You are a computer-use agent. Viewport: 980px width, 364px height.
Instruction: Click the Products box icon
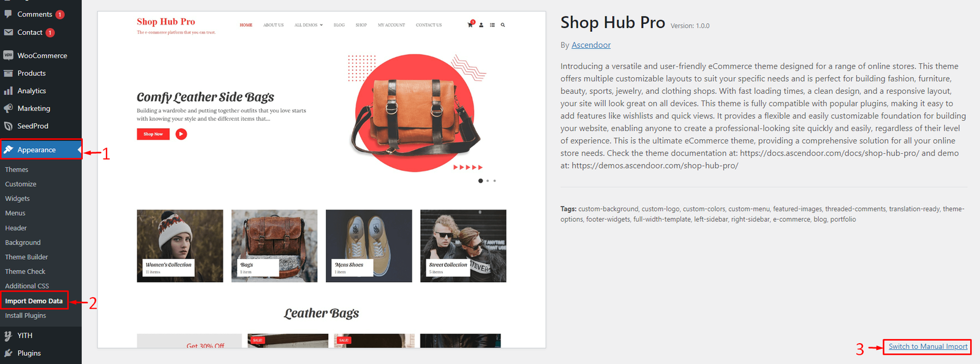click(8, 73)
